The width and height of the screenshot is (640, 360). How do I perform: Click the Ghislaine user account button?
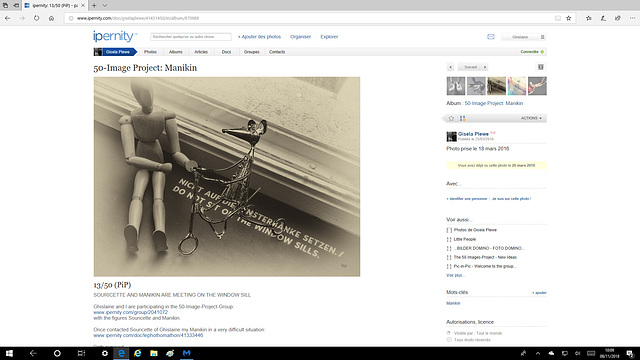pyautogui.click(x=520, y=37)
